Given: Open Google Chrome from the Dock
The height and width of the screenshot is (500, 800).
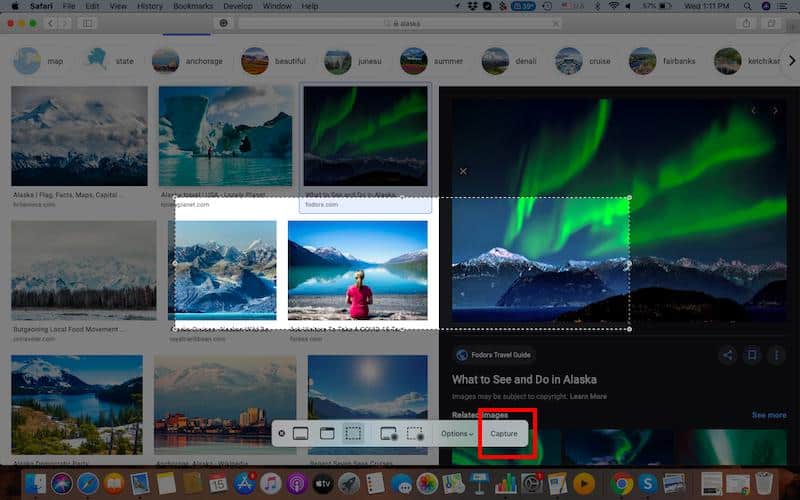Looking at the screenshot, I should (x=622, y=483).
